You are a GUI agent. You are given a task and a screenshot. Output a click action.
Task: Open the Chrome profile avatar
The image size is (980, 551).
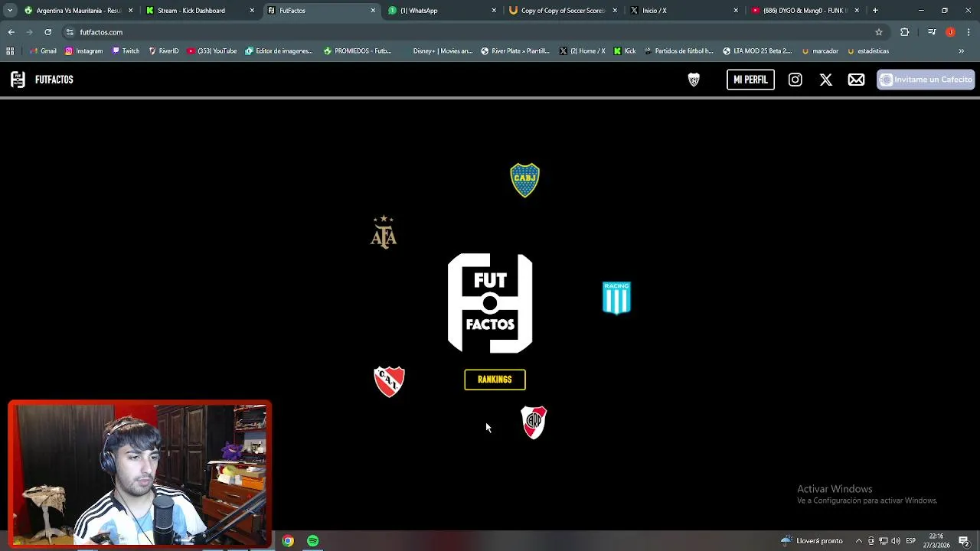[950, 32]
